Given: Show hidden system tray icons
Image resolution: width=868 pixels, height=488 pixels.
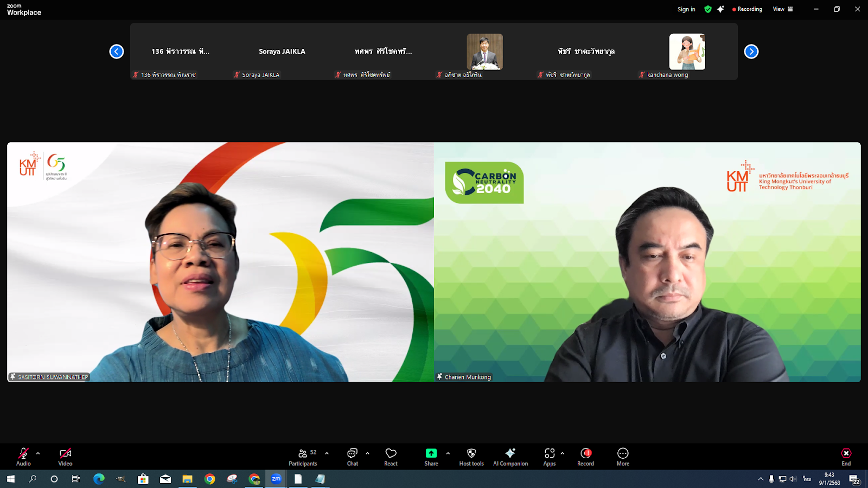Looking at the screenshot, I should pos(761,479).
